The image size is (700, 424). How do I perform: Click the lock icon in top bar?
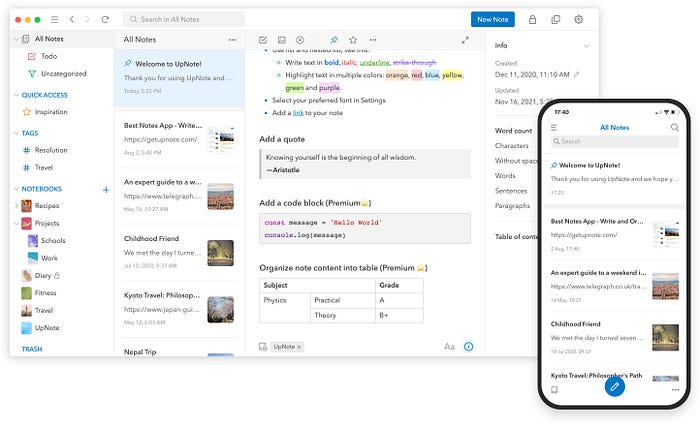click(x=532, y=19)
